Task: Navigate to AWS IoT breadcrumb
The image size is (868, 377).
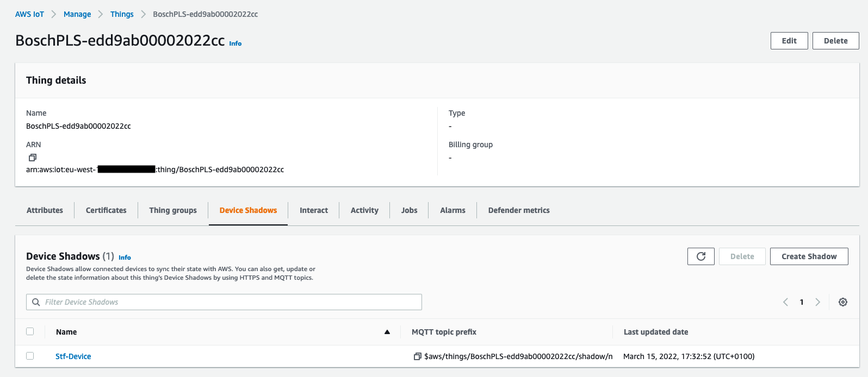Action: (x=29, y=14)
